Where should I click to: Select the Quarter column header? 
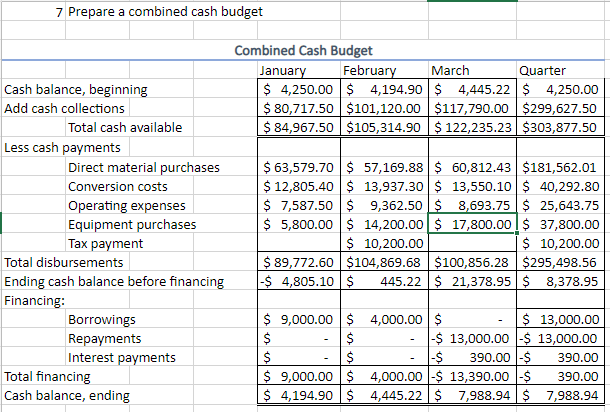pyautogui.click(x=561, y=70)
